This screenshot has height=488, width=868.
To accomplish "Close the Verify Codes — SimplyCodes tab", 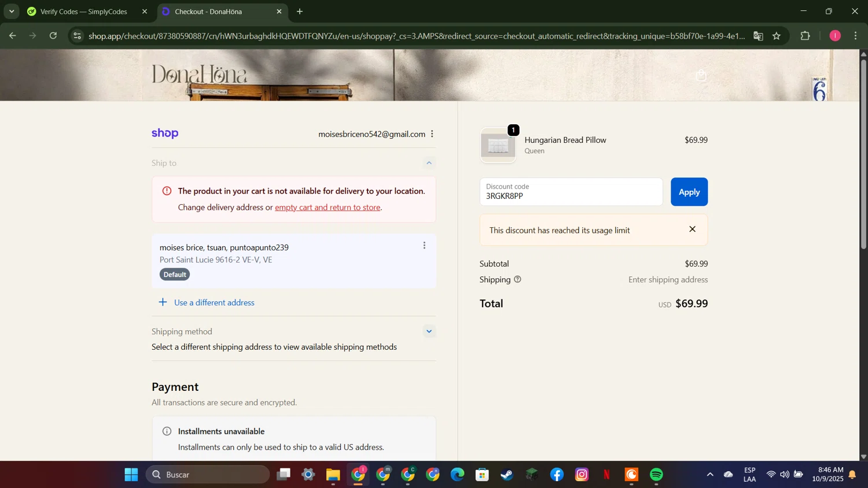I will [145, 12].
